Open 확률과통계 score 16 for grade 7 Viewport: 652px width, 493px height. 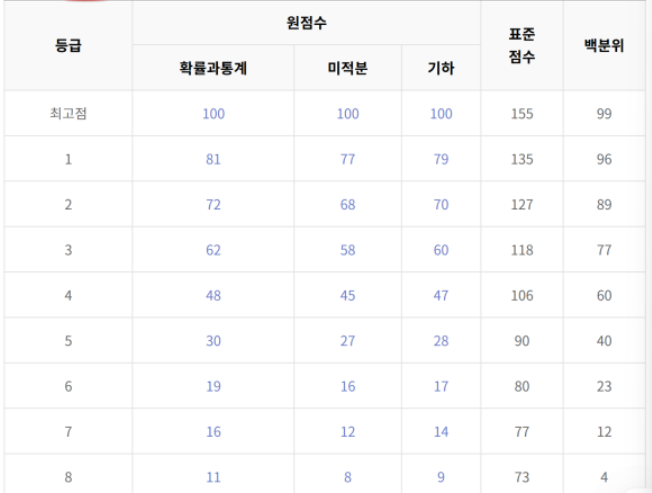213,431
